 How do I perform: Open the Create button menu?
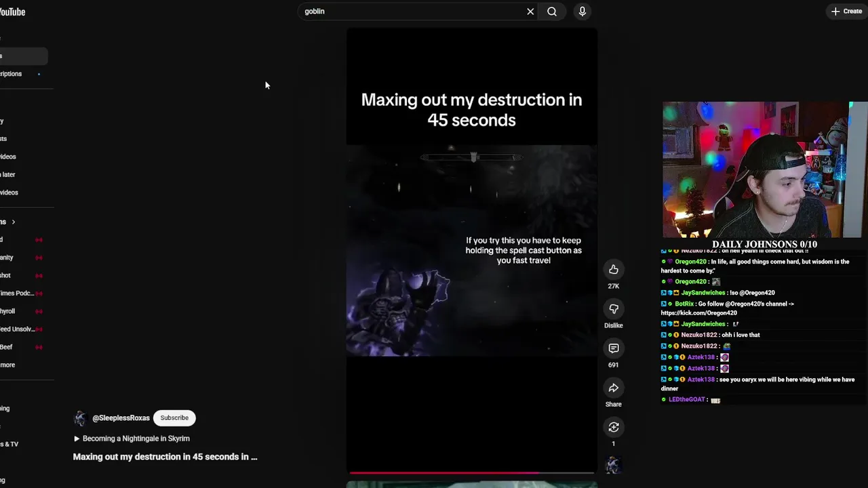coord(846,11)
